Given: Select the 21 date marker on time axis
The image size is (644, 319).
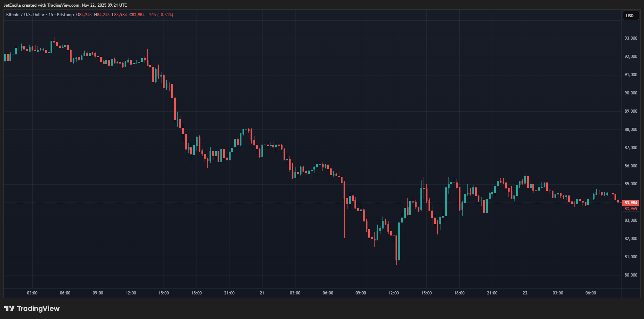Looking at the screenshot, I should point(262,293).
